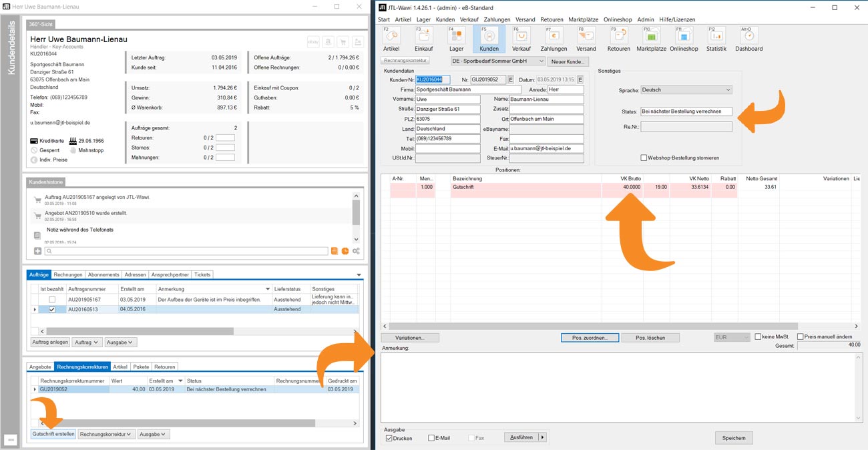Select the Zahlungen toolbar icon

(x=554, y=39)
